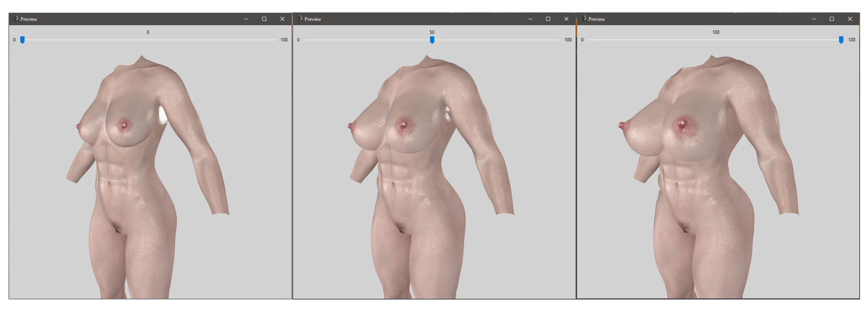868x312 pixels.
Task: Click the value label 0 above first slider
Action: pos(148,33)
